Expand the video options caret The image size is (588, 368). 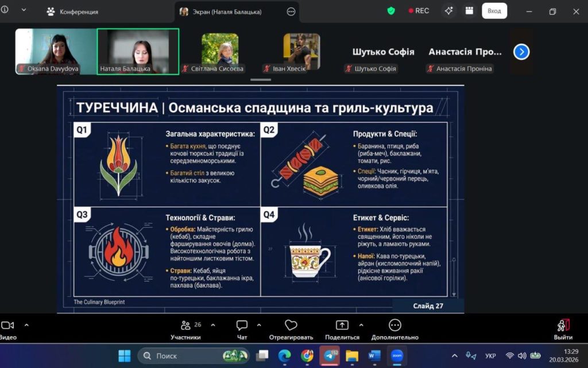[26, 325]
